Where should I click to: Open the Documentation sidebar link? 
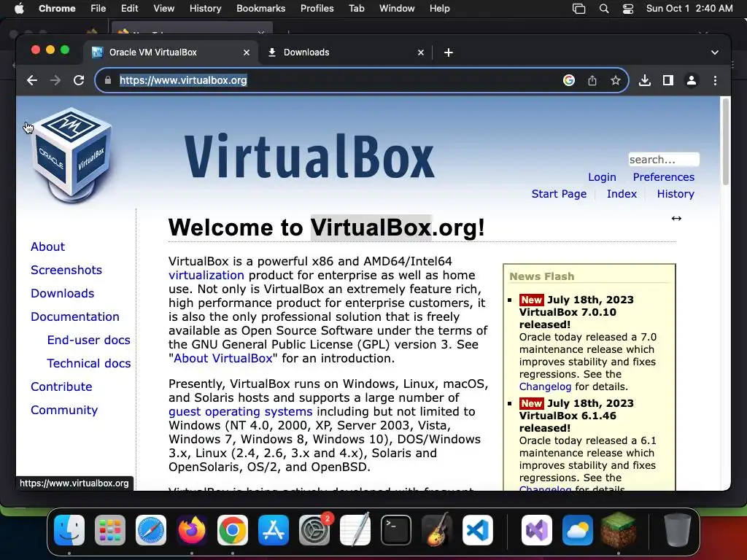click(x=75, y=316)
